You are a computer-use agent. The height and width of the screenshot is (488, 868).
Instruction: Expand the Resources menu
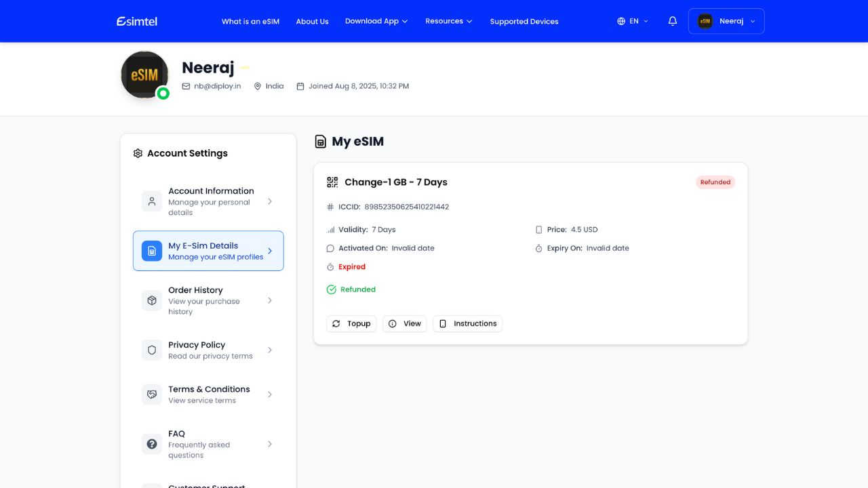tap(449, 21)
